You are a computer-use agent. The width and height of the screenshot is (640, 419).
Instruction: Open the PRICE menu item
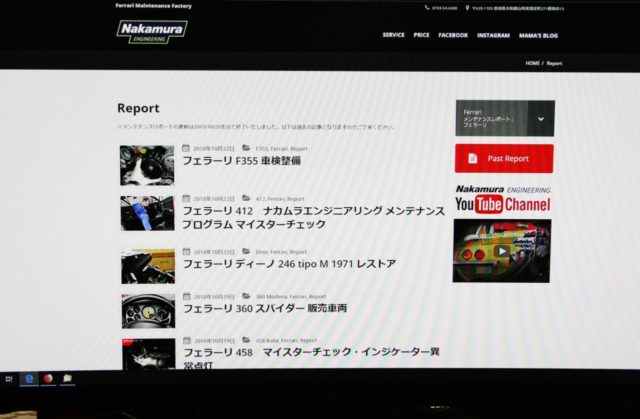(421, 35)
